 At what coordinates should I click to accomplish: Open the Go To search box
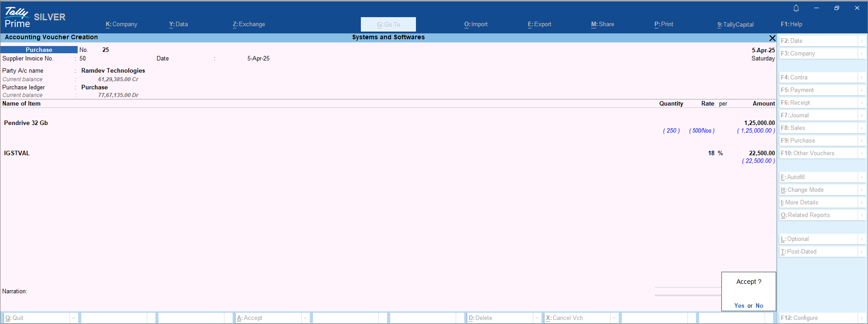[x=388, y=24]
